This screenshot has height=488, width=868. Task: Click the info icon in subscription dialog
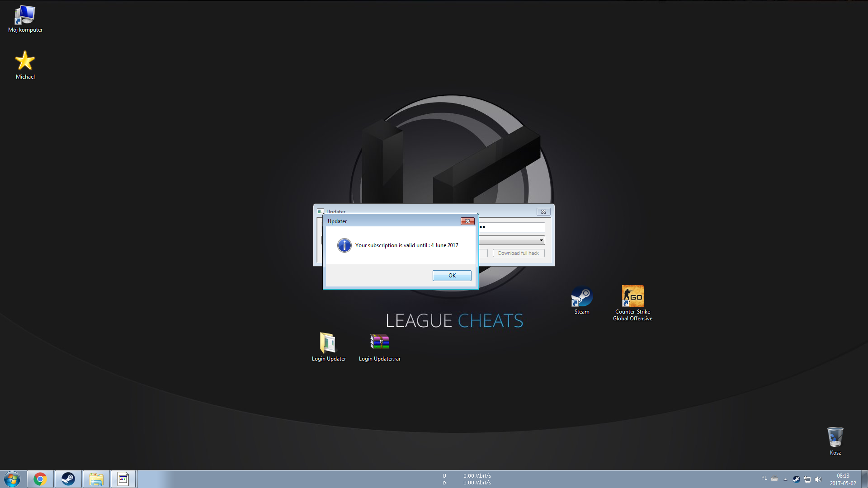[344, 245]
